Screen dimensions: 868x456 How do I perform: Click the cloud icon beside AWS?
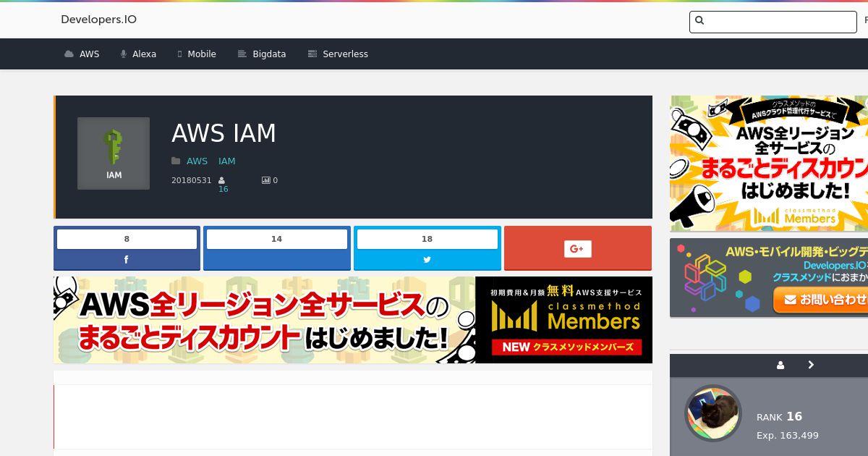click(x=69, y=54)
